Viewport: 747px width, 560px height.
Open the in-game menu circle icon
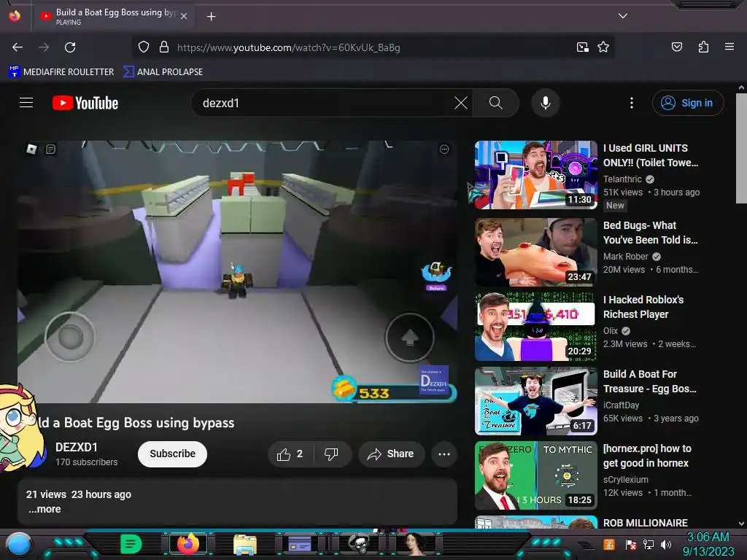444,149
